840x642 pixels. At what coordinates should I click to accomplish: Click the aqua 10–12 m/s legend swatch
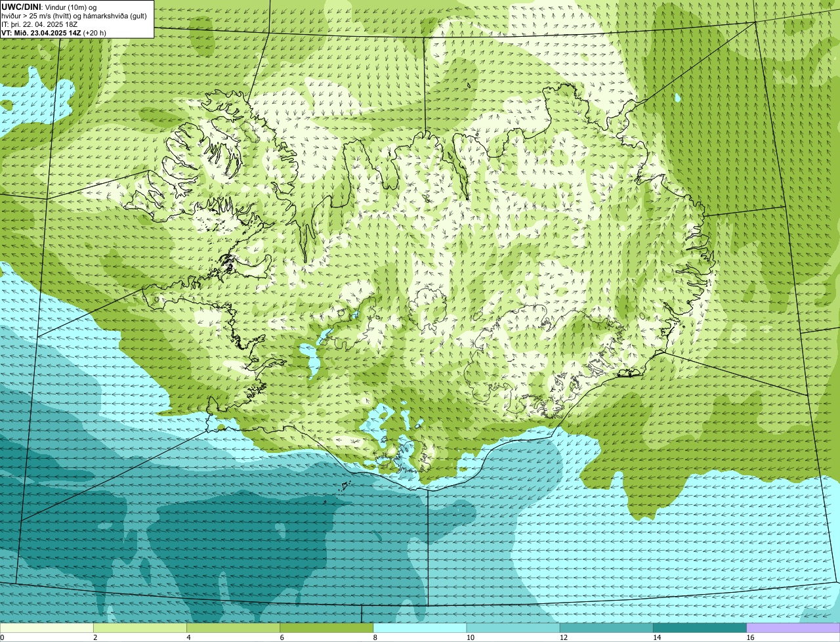[x=513, y=628]
